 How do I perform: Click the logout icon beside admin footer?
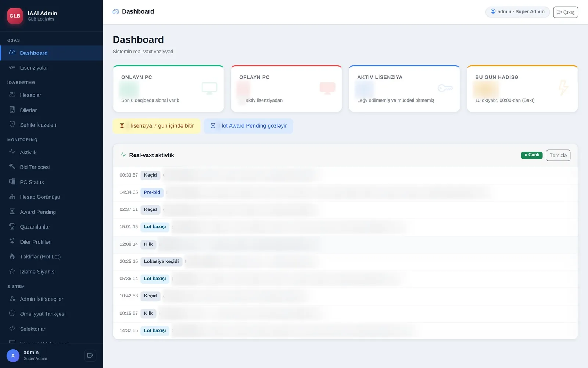click(x=90, y=355)
